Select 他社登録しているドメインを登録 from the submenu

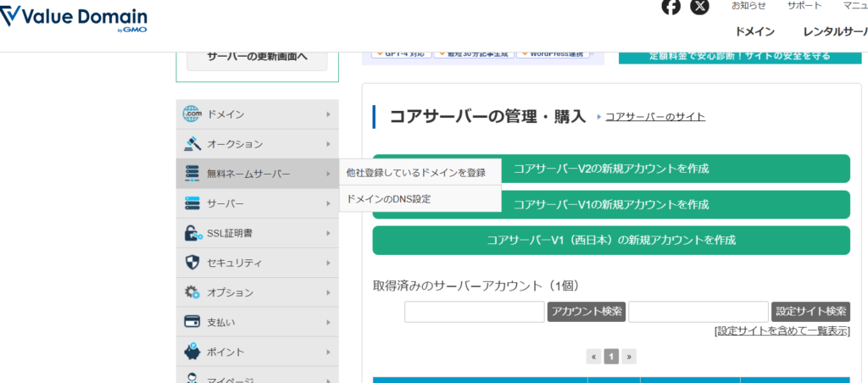point(416,173)
